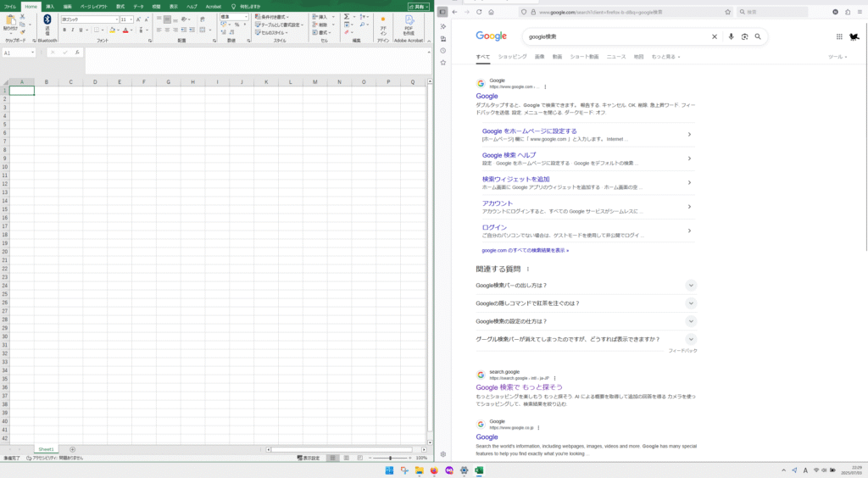Add a new sheet with plus icon
This screenshot has height=478, width=868.
pyautogui.click(x=72, y=449)
